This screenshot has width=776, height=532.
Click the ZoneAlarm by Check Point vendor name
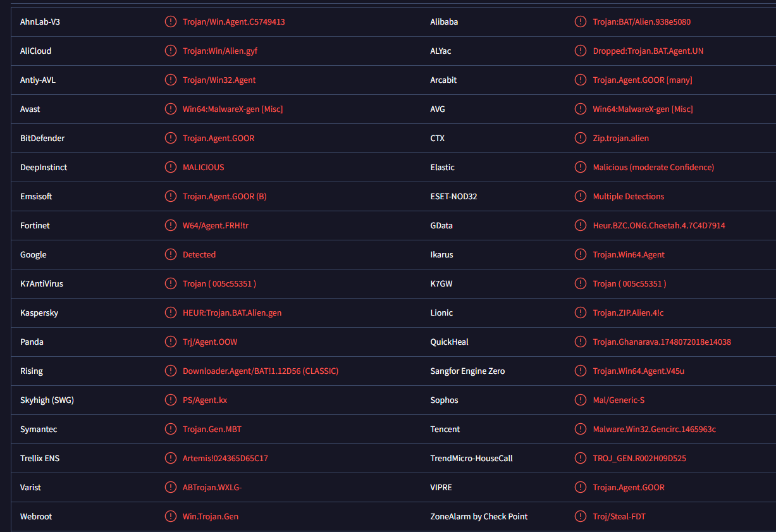479,516
